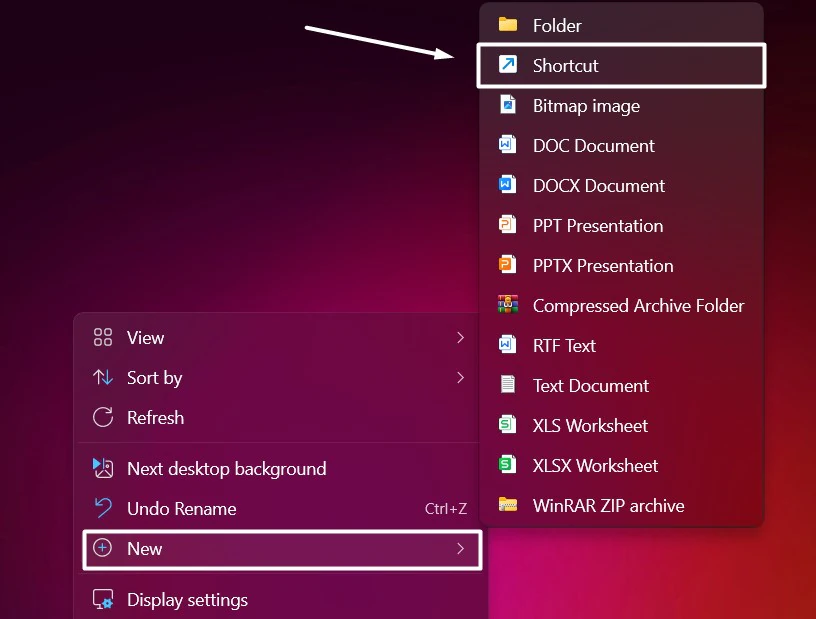Click the RTF Text file icon

coord(508,345)
